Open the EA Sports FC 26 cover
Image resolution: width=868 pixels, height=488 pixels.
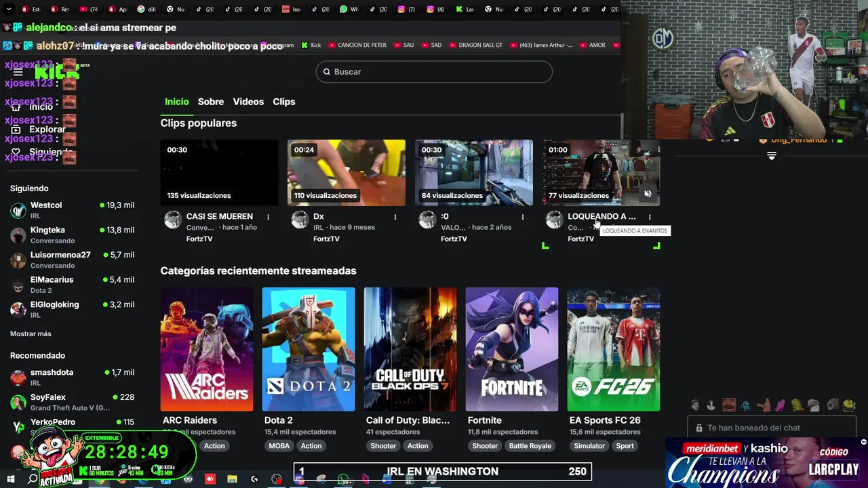point(614,349)
